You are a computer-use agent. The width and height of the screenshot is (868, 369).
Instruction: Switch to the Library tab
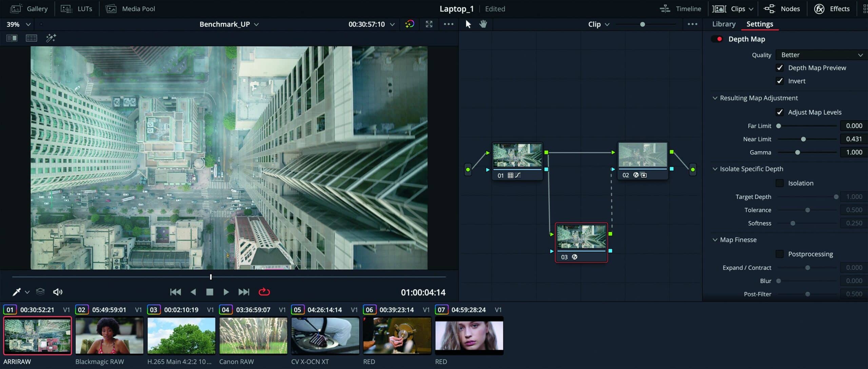point(724,24)
